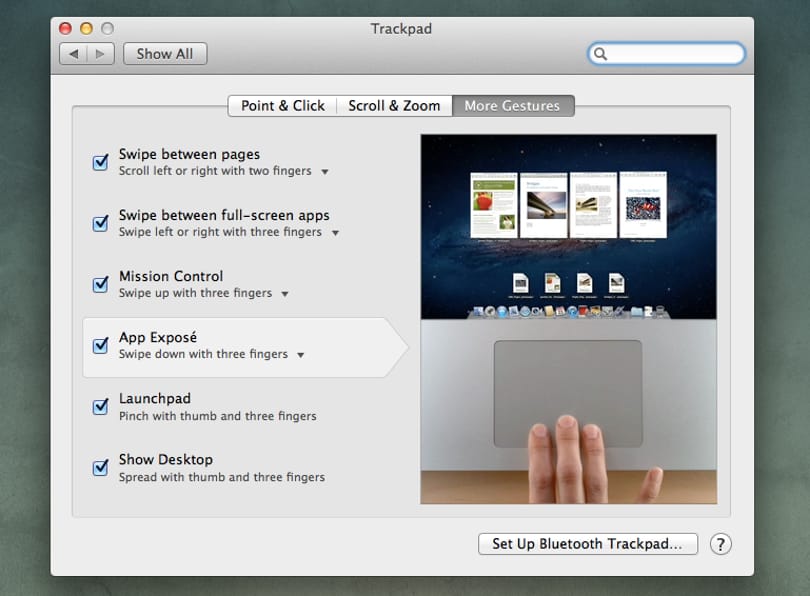
Task: Focus the preferences search field
Action: coord(666,54)
